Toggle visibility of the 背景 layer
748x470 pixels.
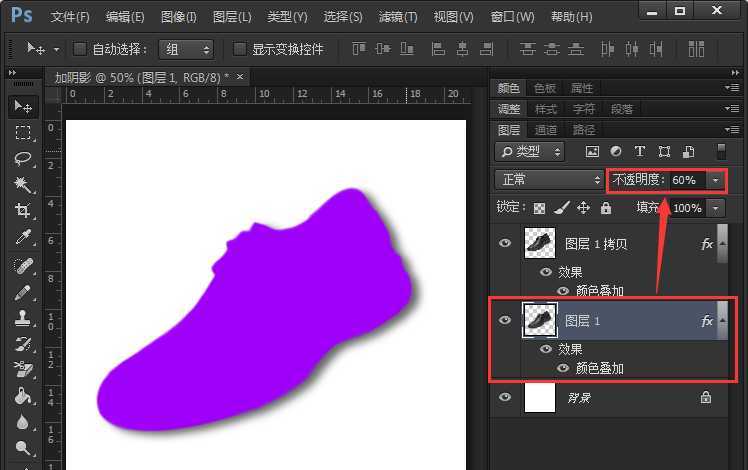click(x=505, y=397)
